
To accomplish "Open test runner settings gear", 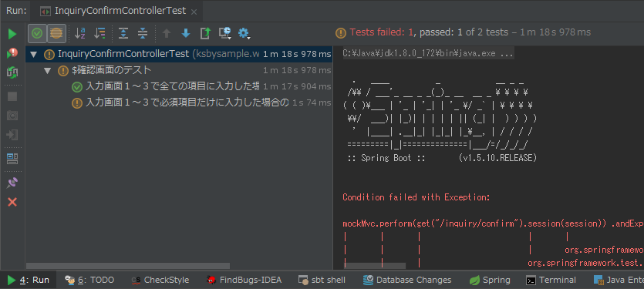I will pyautogui.click(x=244, y=33).
